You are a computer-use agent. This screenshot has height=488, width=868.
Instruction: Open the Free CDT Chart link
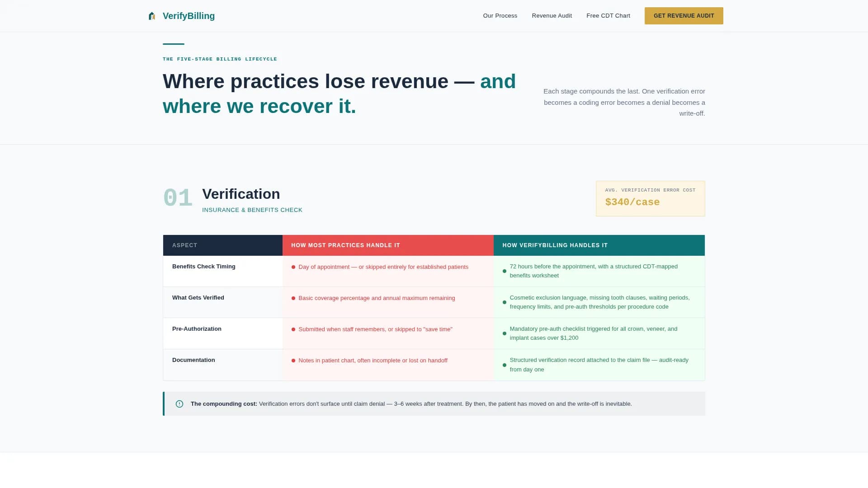tap(608, 16)
